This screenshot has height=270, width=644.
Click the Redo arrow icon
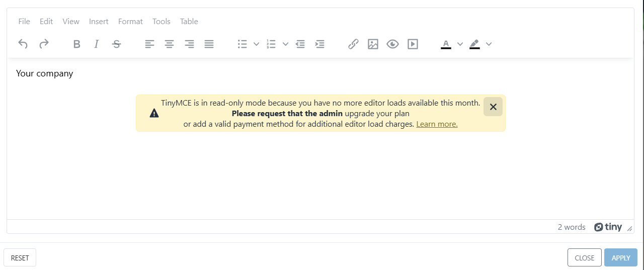pos(44,44)
